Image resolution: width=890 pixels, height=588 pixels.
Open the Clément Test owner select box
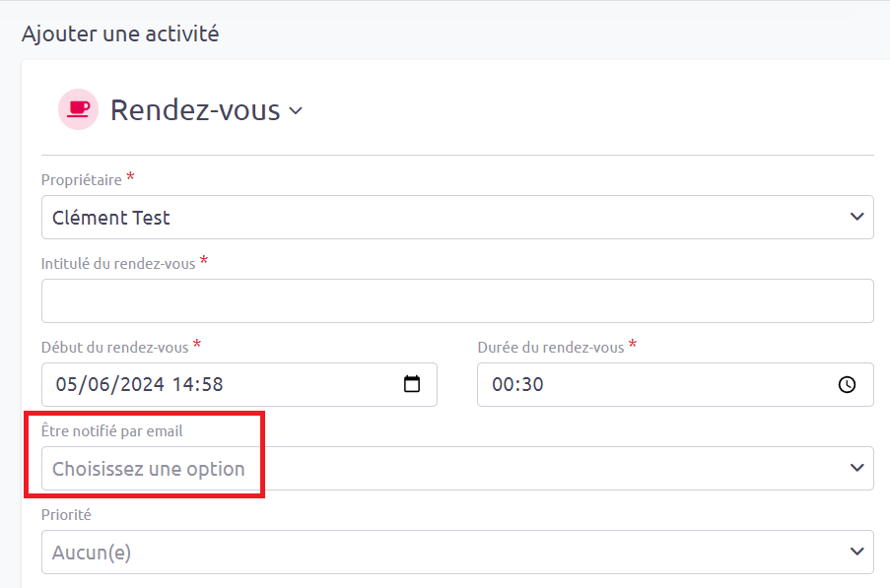tap(457, 217)
